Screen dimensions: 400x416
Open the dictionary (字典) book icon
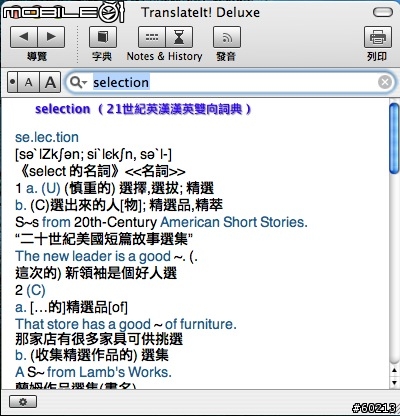tap(103, 37)
